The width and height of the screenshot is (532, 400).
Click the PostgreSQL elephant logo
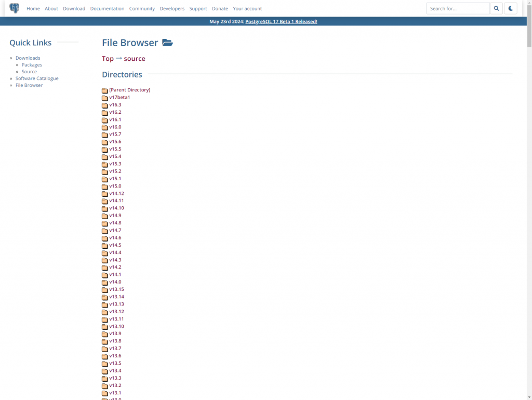point(14,8)
